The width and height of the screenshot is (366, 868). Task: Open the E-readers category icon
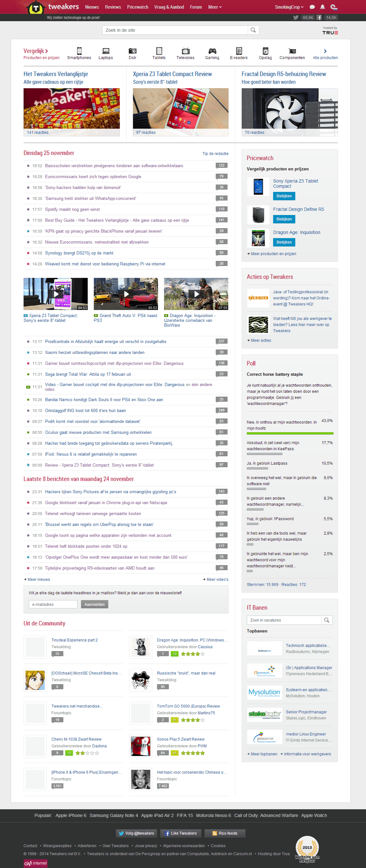[x=239, y=51]
